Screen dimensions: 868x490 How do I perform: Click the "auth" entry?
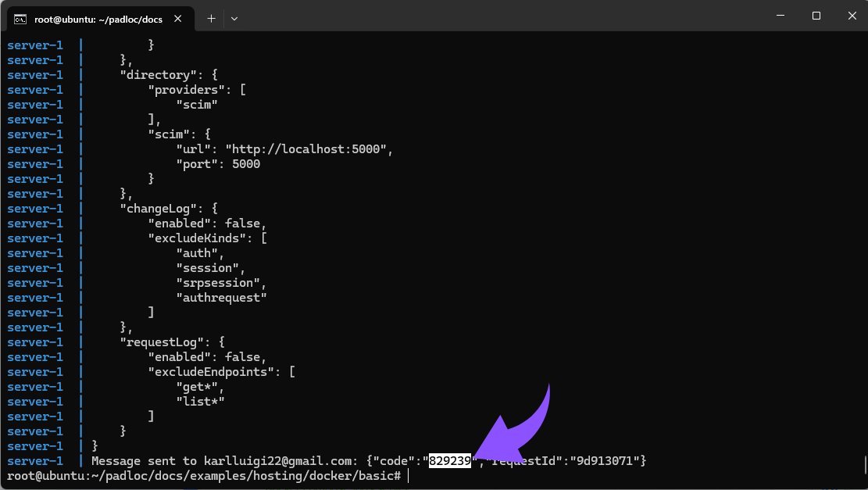(x=197, y=253)
